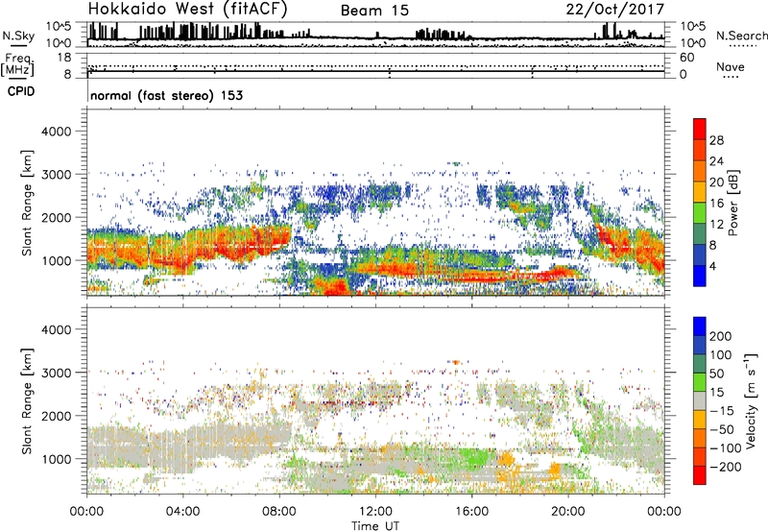Click the -15 velocity scale value

pos(722,411)
